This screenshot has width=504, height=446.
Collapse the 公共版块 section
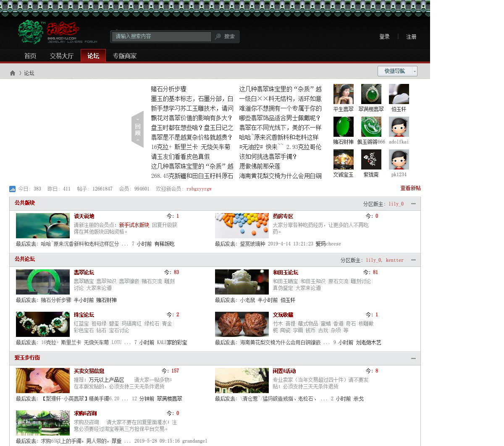[x=413, y=204]
